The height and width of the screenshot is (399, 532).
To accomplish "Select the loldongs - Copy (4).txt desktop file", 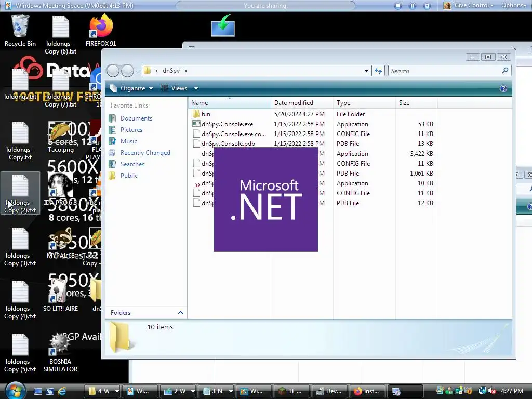I will 20,300.
